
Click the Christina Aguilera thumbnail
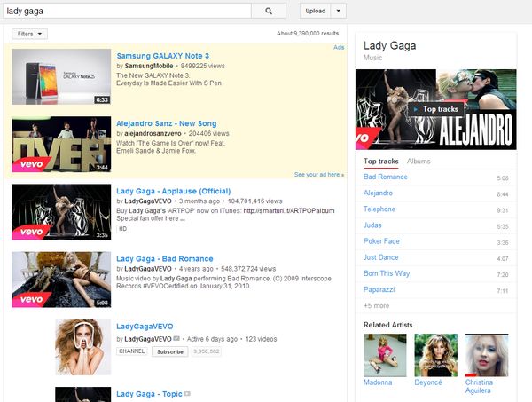click(487, 355)
